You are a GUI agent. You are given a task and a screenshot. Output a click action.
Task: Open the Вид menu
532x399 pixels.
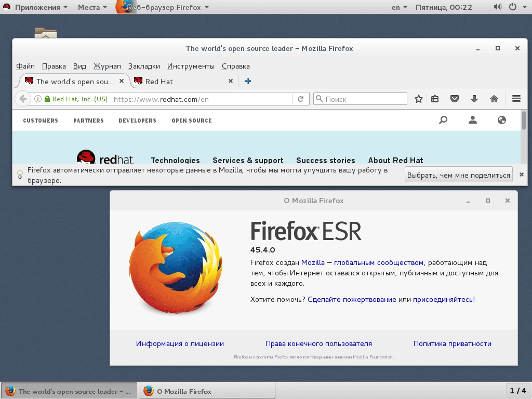[x=79, y=66]
